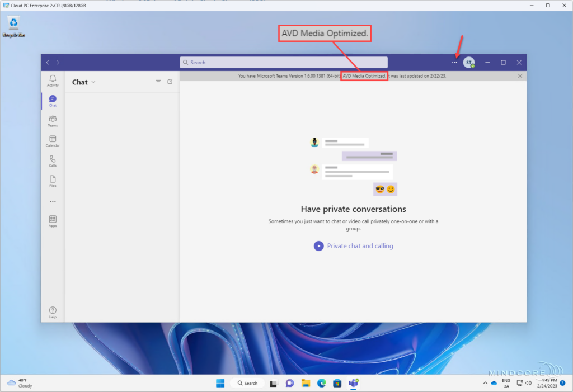Open Calendar from the Teams sidebar
Viewport: 573px width, 392px height.
53,141
